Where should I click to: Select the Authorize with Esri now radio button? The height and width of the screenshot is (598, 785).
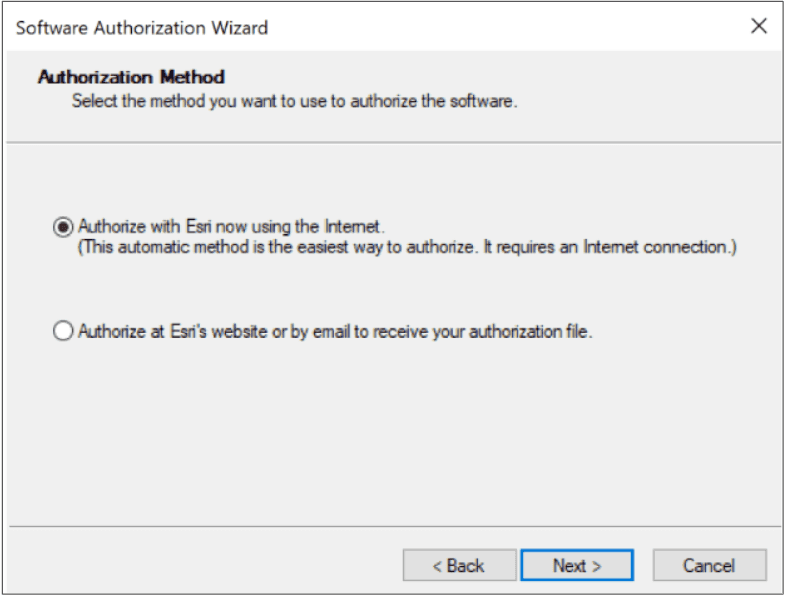click(x=63, y=226)
